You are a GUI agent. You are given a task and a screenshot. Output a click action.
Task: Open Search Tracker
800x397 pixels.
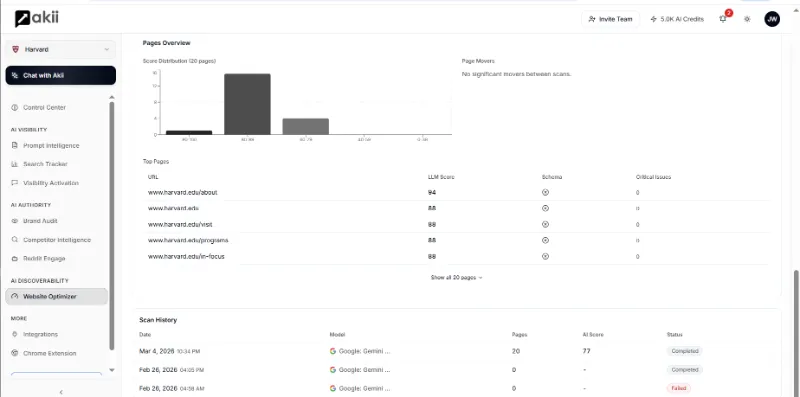tap(45, 164)
